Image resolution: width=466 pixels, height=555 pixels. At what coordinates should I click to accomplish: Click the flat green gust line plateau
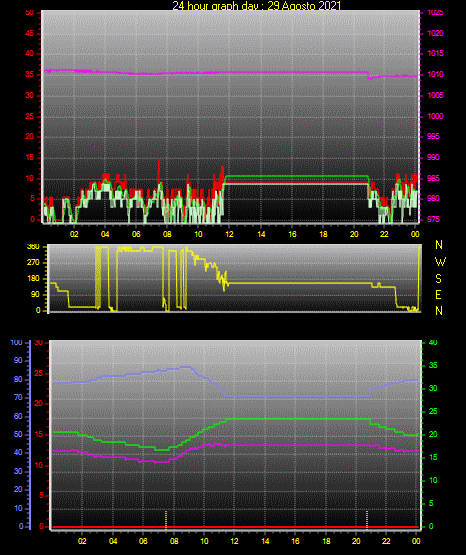(297, 176)
